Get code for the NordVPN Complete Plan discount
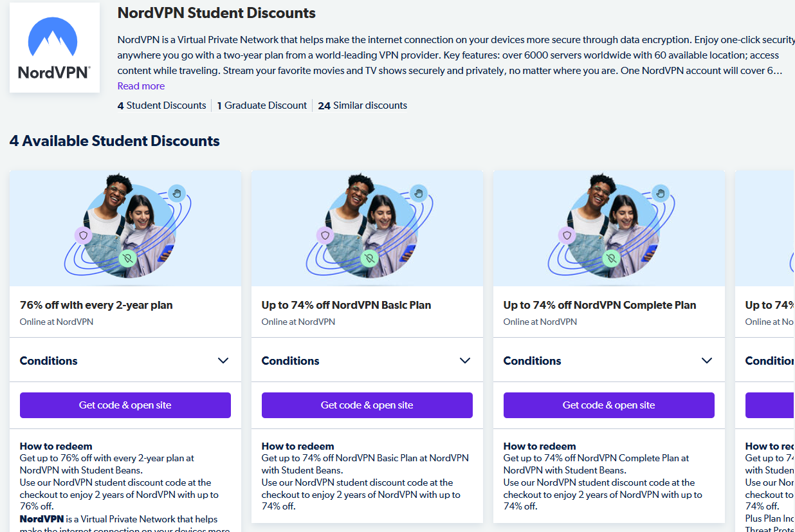Image resolution: width=795 pixels, height=532 pixels. pyautogui.click(x=608, y=405)
